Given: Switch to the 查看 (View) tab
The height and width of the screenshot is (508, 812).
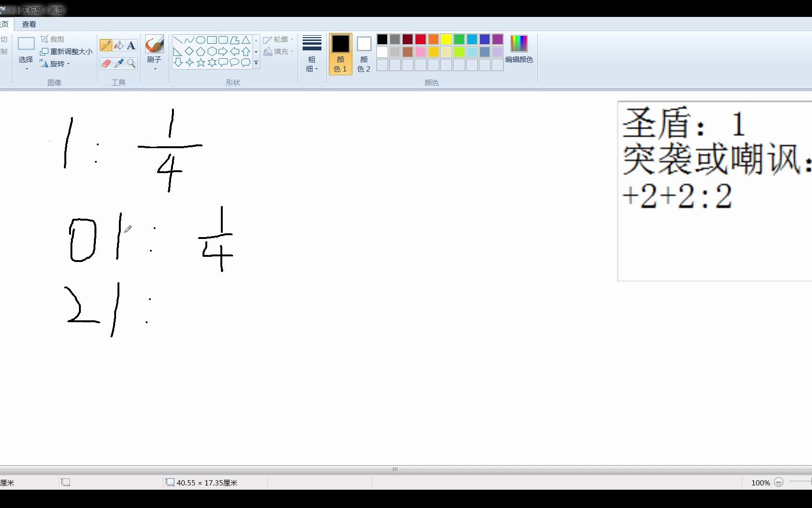Looking at the screenshot, I should tap(29, 24).
